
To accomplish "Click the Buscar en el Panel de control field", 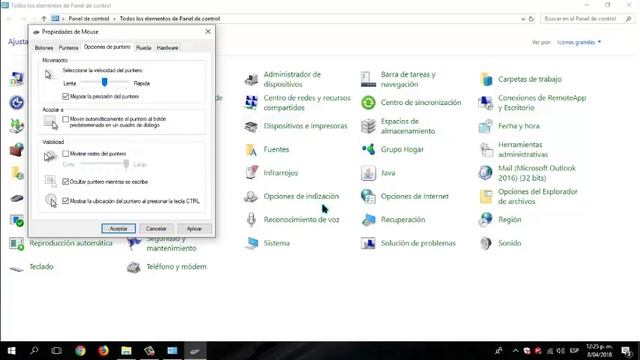I will pos(587,19).
